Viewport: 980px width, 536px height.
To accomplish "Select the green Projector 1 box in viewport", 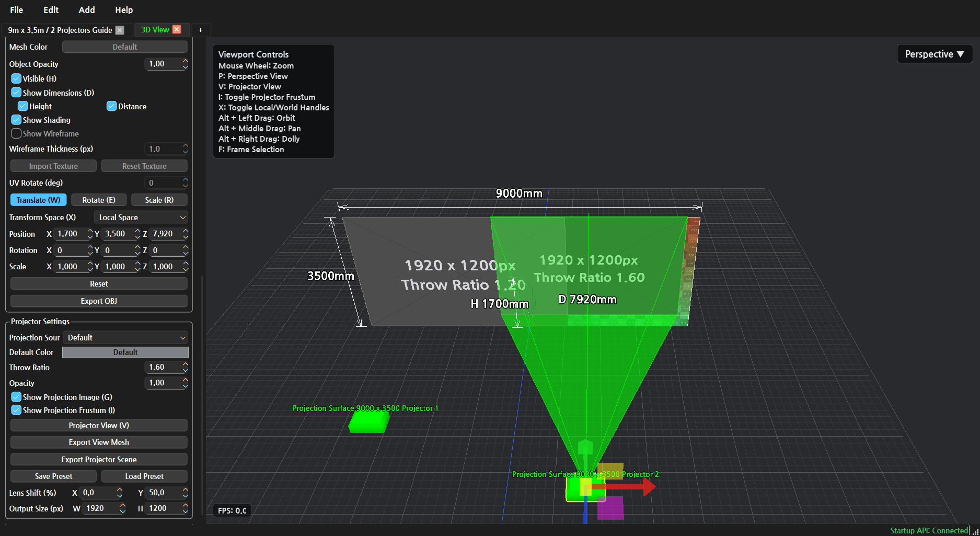I will [369, 421].
